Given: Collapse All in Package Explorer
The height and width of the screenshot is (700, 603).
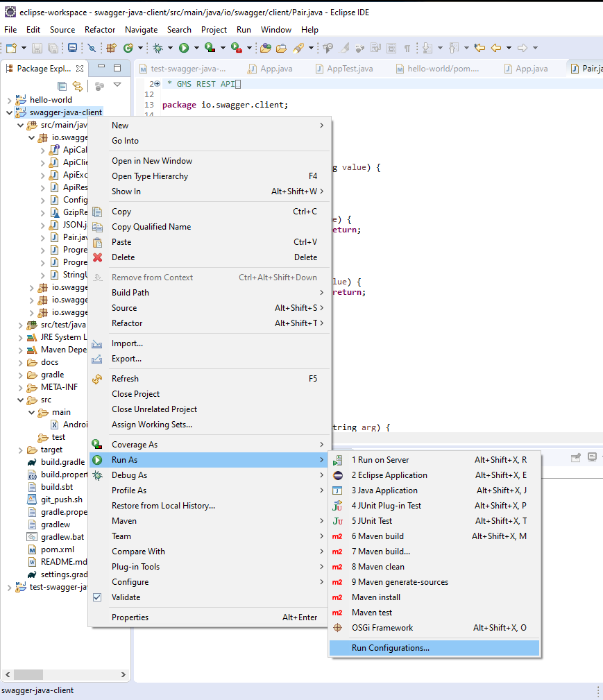Looking at the screenshot, I should click(62, 85).
